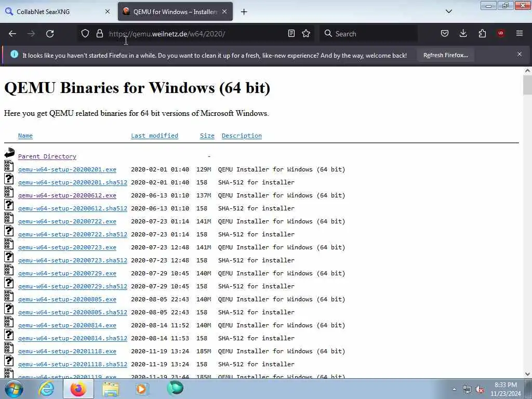Click unknown file icon beside 20200805.sha512
The height and width of the screenshot is (399, 532).
click(x=9, y=309)
